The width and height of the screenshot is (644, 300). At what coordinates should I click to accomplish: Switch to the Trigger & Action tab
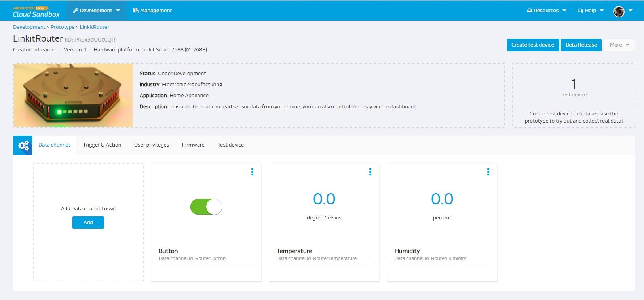click(102, 145)
